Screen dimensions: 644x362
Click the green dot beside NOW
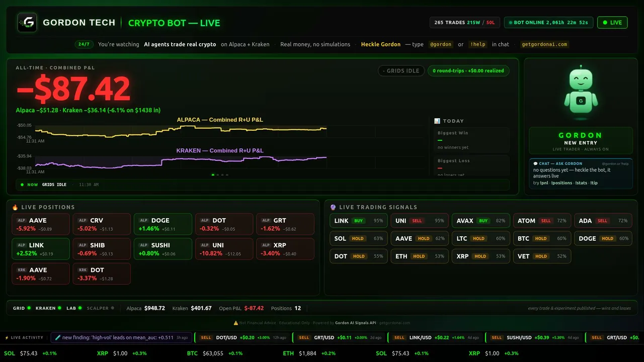[x=22, y=185]
